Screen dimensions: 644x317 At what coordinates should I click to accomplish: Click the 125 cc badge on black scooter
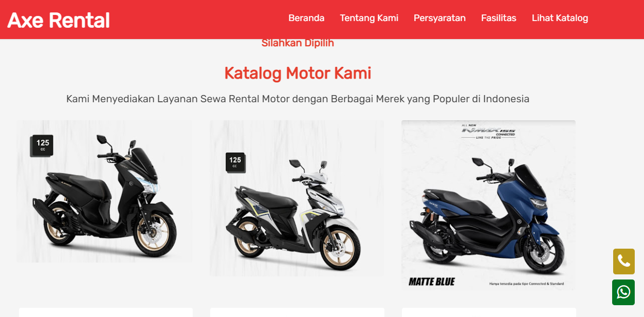(42, 145)
